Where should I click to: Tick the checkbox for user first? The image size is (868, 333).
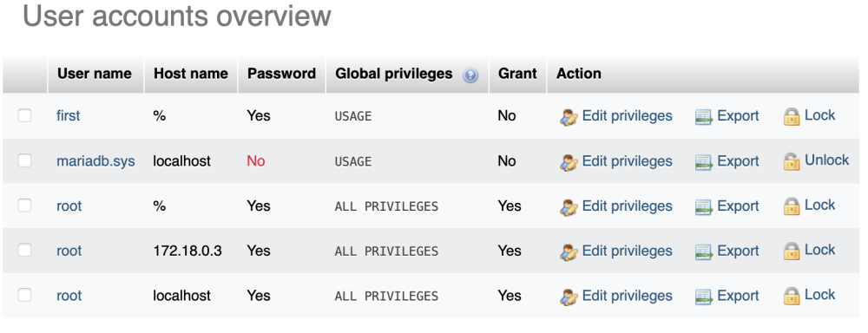pyautogui.click(x=24, y=115)
